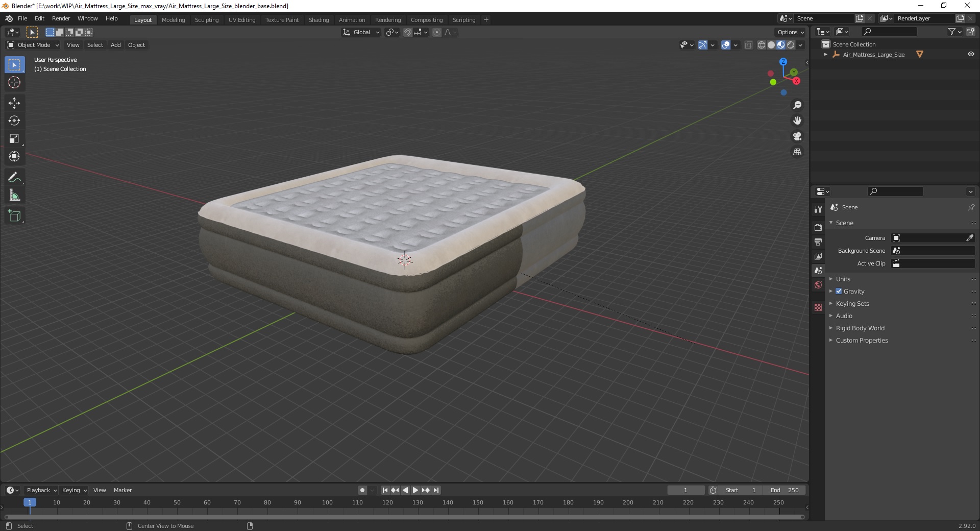Click the current frame number field
The width and height of the screenshot is (980, 531).
(686, 490)
